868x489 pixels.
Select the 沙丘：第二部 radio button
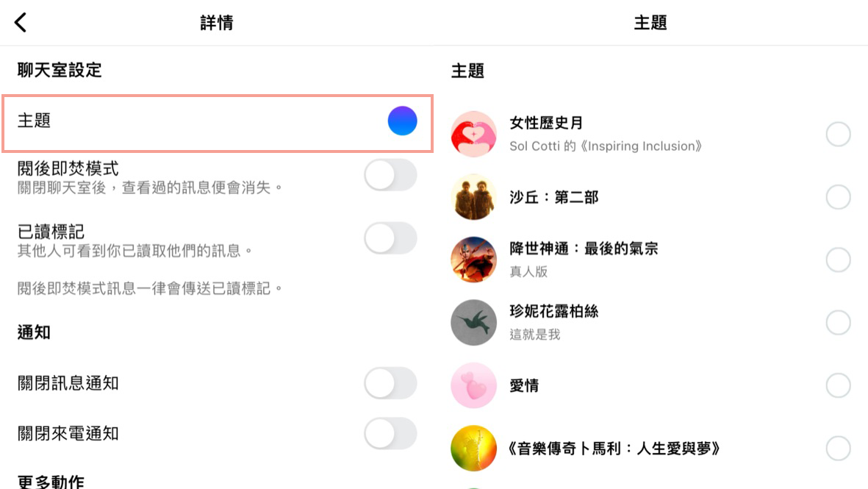(838, 197)
